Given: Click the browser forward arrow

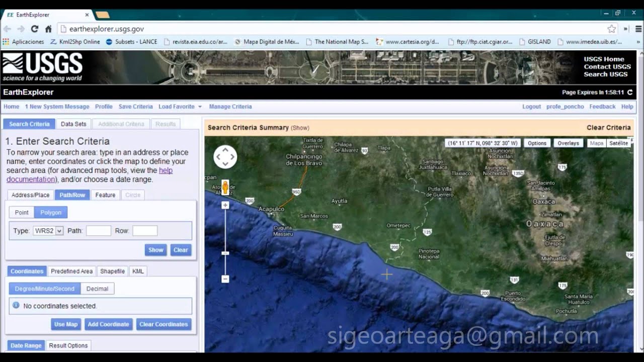Looking at the screenshot, I should point(21,29).
